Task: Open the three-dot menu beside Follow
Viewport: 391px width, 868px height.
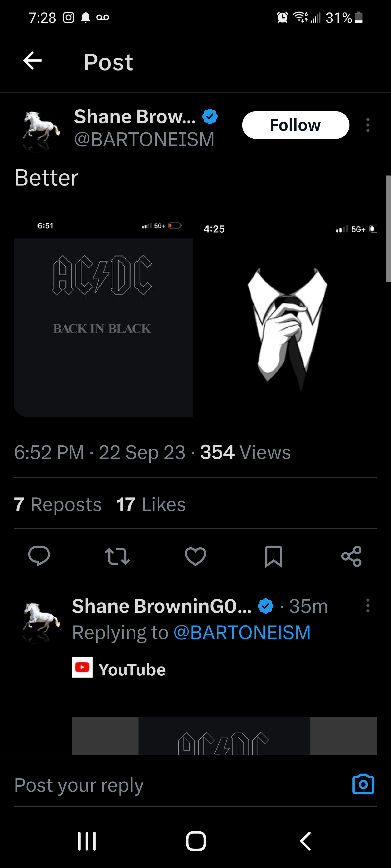Action: click(368, 125)
